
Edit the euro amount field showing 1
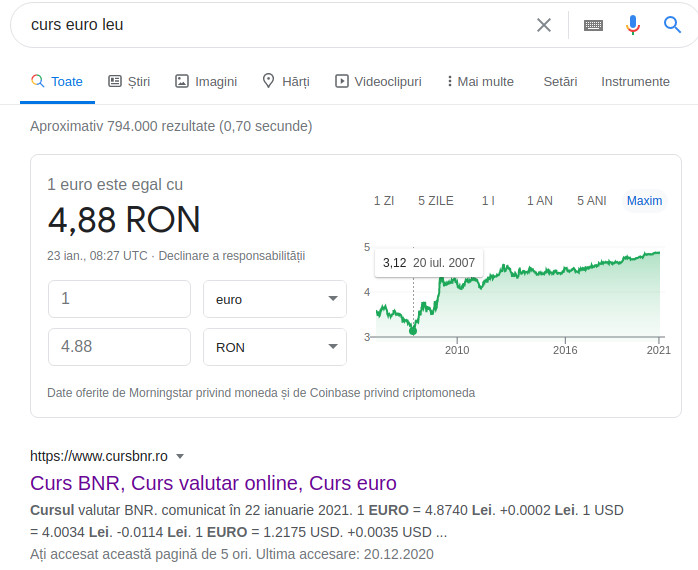[x=119, y=299]
